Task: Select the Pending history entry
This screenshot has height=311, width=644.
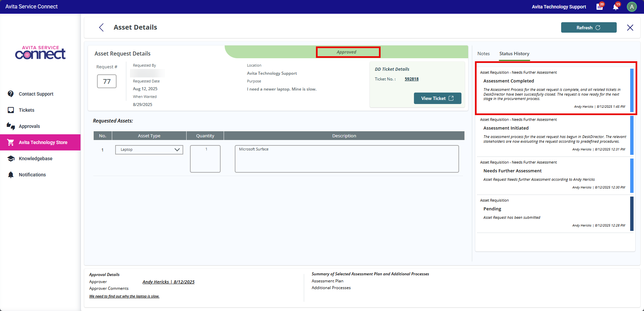Action: click(555, 214)
